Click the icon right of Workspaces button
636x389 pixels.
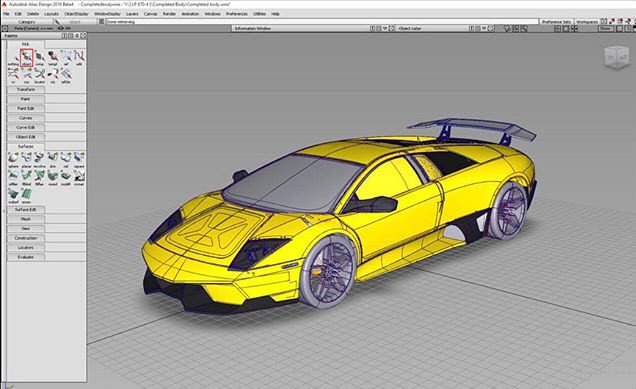coord(604,21)
